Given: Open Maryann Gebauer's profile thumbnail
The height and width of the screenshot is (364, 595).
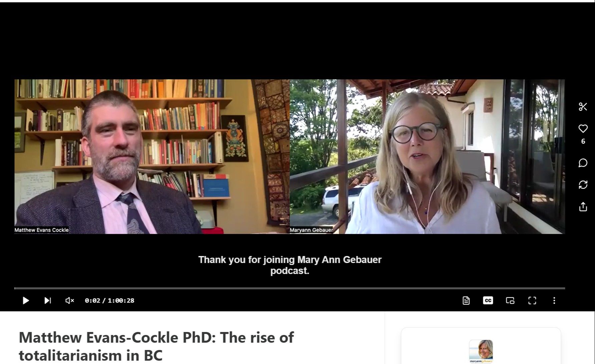Looking at the screenshot, I should tap(481, 351).
